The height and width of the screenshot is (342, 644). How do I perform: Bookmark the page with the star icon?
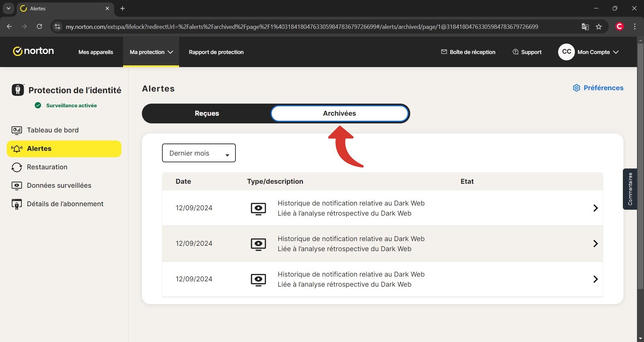point(599,26)
